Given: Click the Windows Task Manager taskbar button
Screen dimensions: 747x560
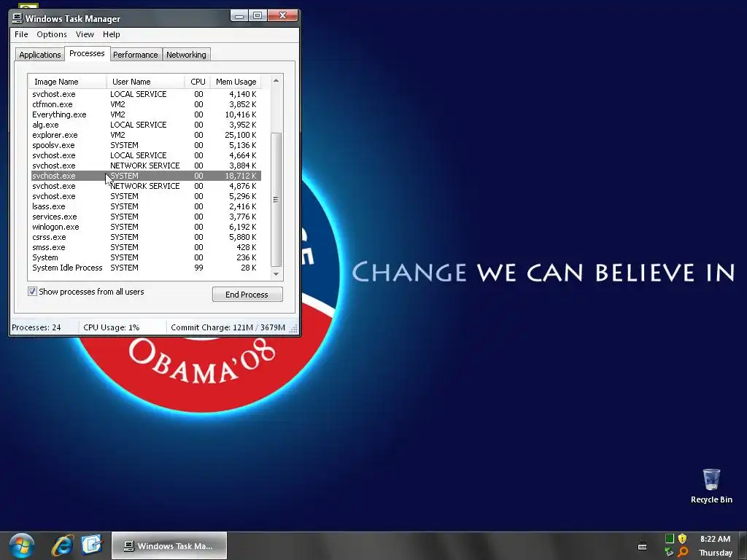Looking at the screenshot, I should 169,545.
